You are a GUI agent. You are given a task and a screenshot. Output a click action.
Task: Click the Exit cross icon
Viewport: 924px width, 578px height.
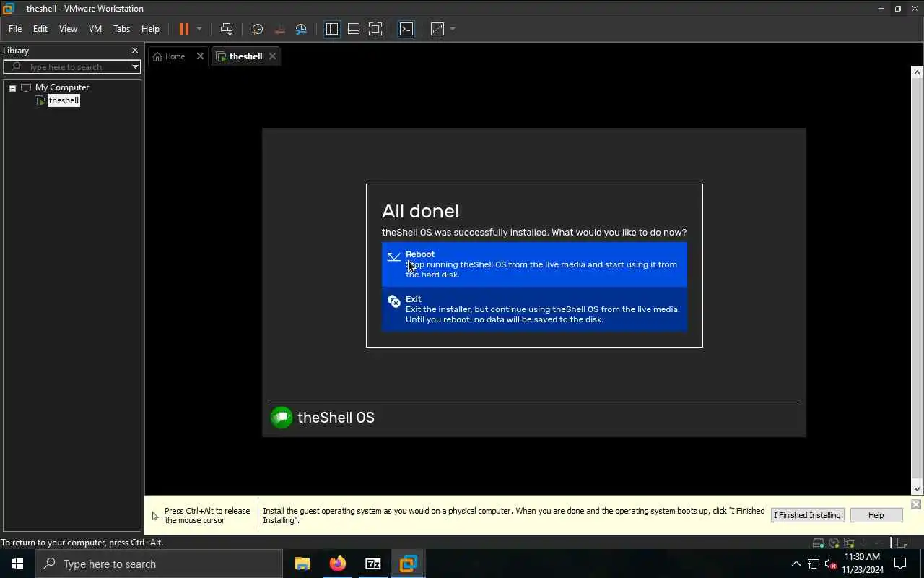point(394,301)
